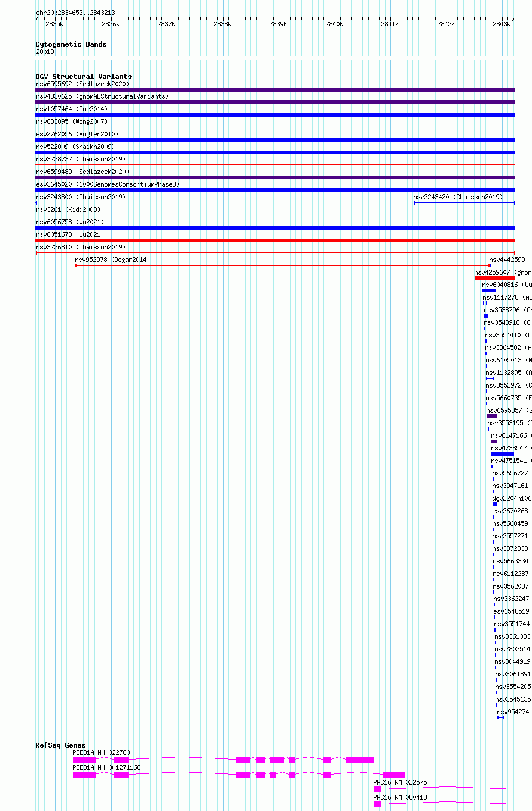Click blue bar under nsv4738542
The image size is (532, 811).
[503, 454]
